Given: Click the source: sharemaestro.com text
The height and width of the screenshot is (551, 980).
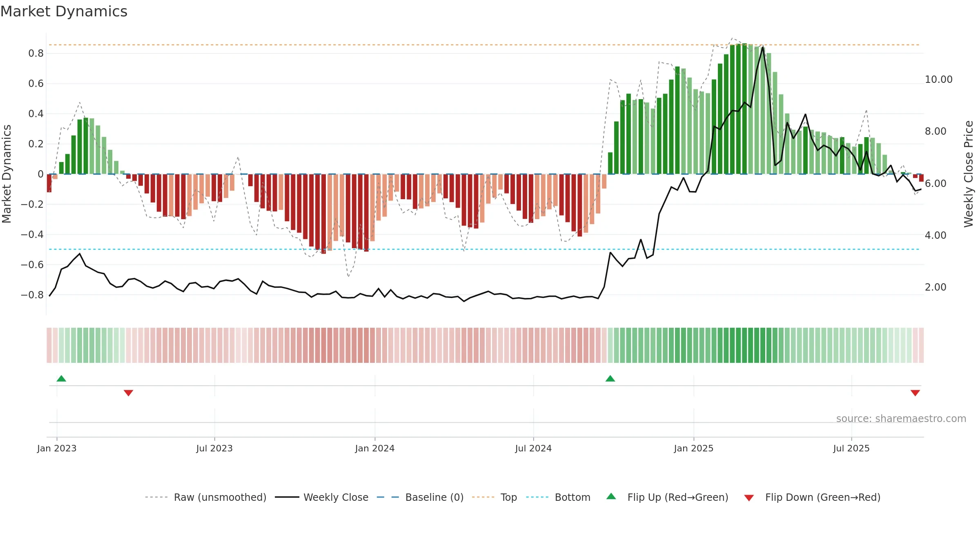Looking at the screenshot, I should (901, 419).
